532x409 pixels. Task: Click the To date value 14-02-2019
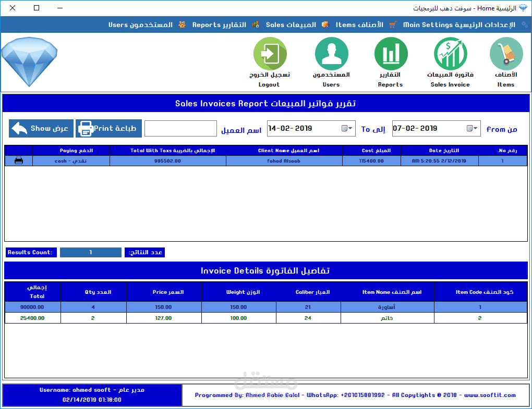290,128
